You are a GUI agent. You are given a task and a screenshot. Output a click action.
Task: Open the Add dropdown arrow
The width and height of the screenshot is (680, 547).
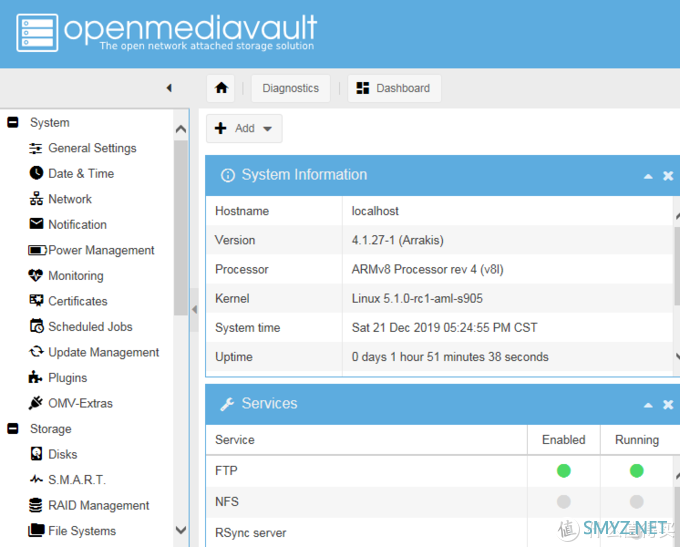click(x=268, y=129)
